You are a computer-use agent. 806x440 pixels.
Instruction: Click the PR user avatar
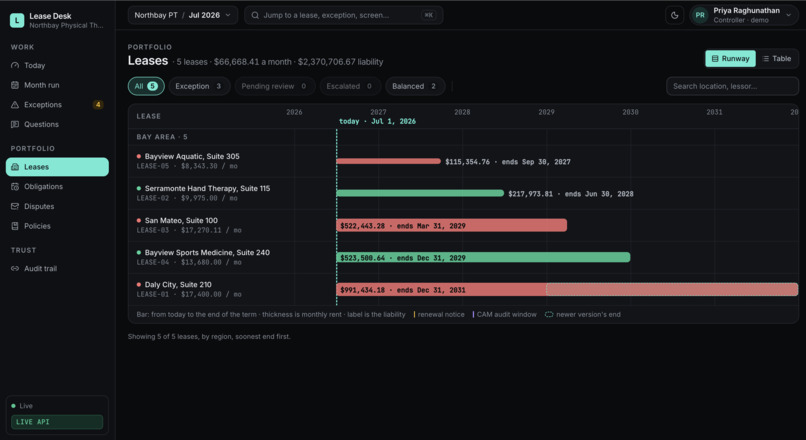700,15
